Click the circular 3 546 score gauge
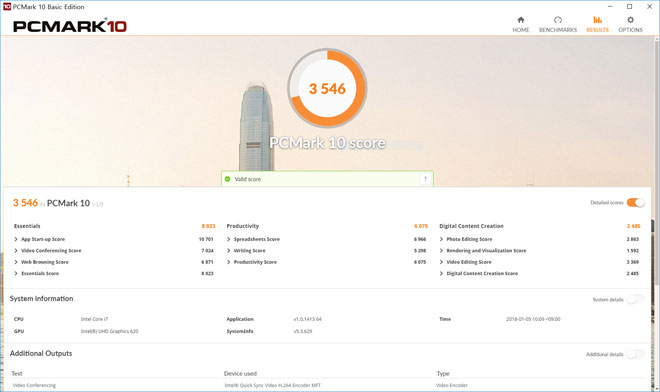The width and height of the screenshot is (660, 392). pos(327,88)
